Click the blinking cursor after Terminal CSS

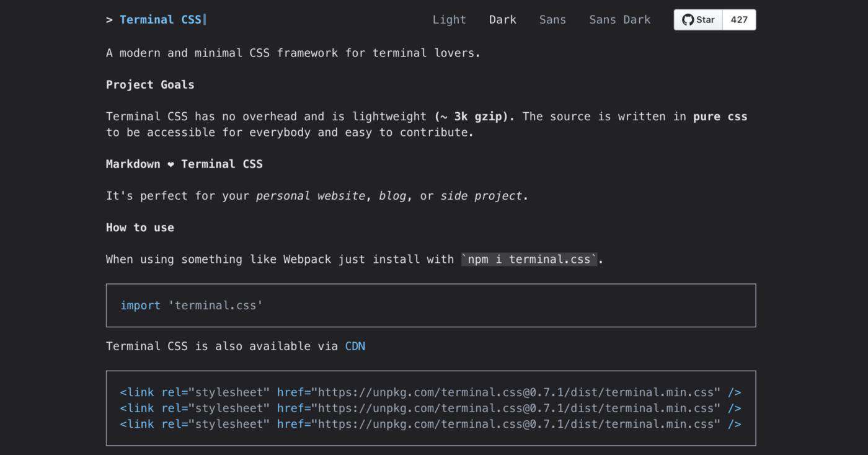click(205, 20)
